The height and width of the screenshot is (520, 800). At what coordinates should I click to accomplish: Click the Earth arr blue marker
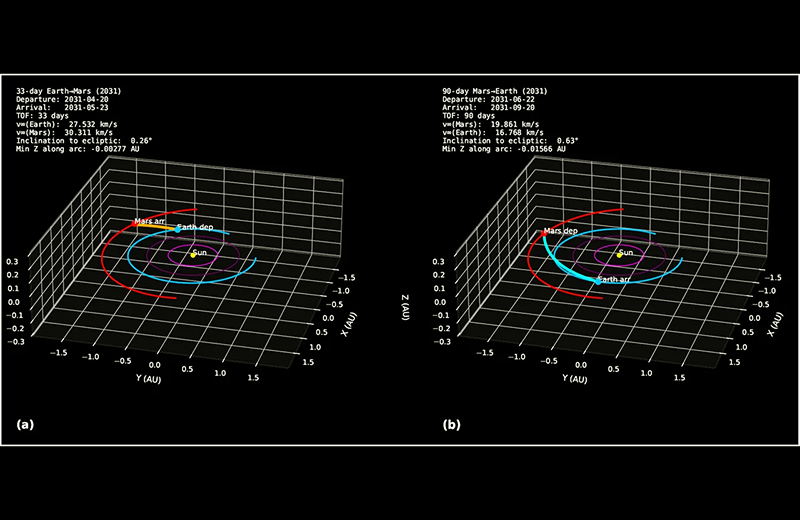pyautogui.click(x=598, y=281)
